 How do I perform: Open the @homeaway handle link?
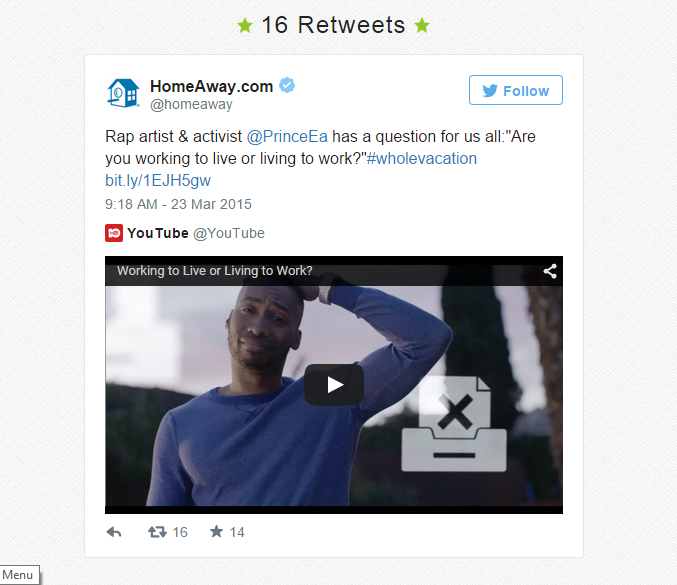pyautogui.click(x=191, y=104)
